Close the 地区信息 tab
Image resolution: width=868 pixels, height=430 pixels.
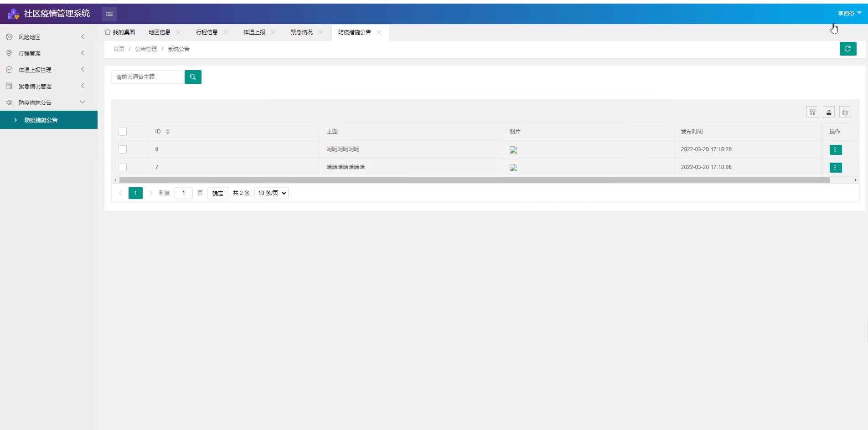178,32
